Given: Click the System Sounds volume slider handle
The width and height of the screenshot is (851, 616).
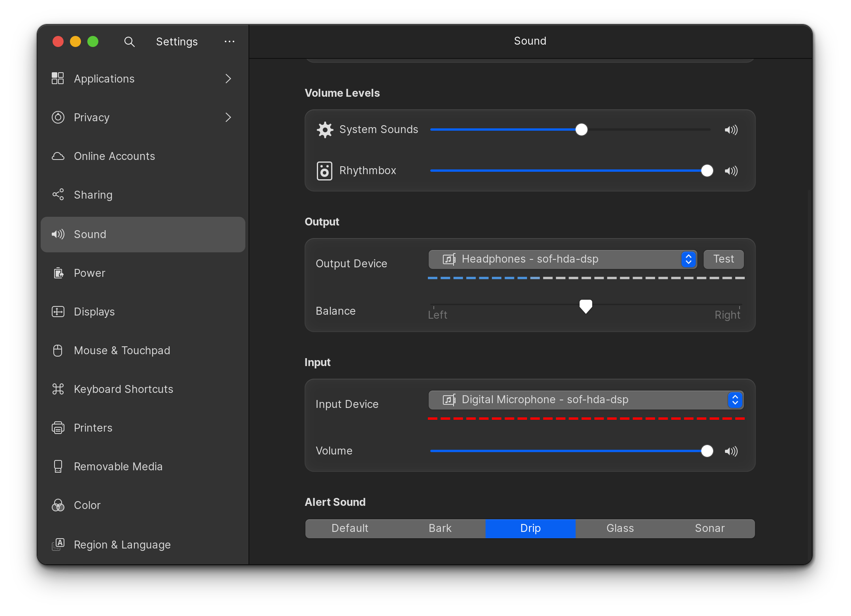Looking at the screenshot, I should 581,130.
